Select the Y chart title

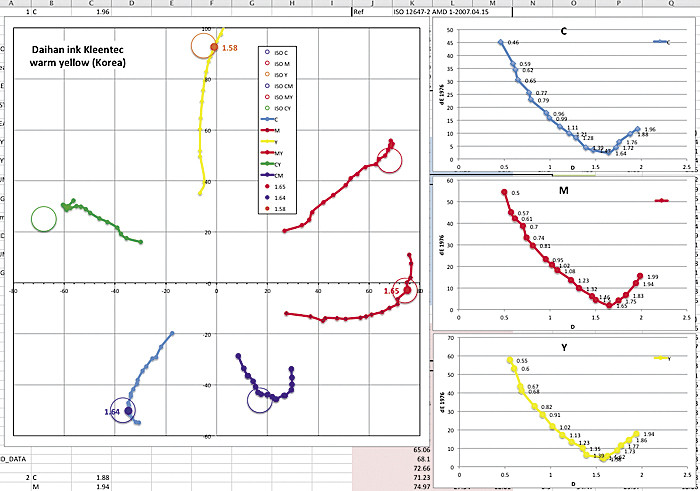pos(564,349)
